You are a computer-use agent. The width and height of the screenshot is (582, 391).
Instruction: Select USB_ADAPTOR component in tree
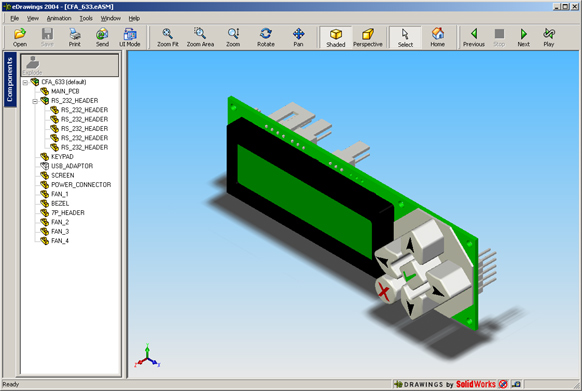coord(72,166)
